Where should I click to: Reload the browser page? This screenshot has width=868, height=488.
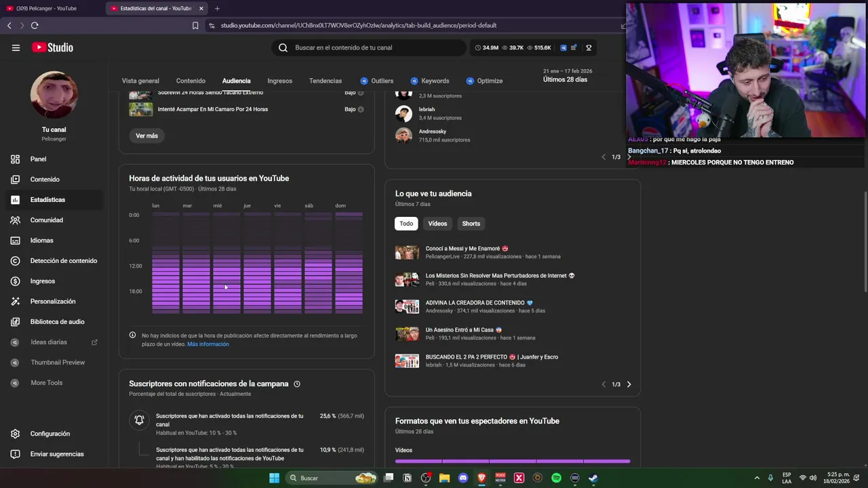click(35, 25)
